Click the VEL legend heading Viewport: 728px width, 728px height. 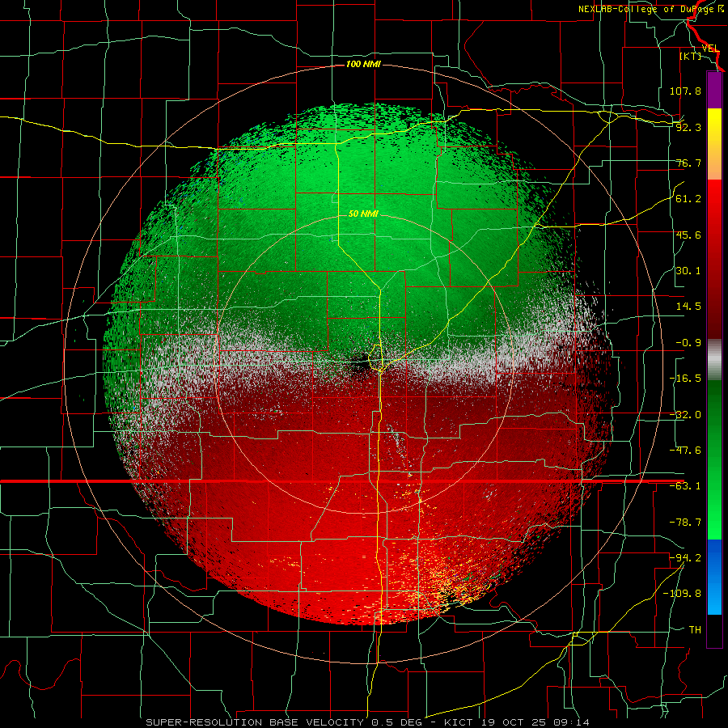tap(710, 49)
